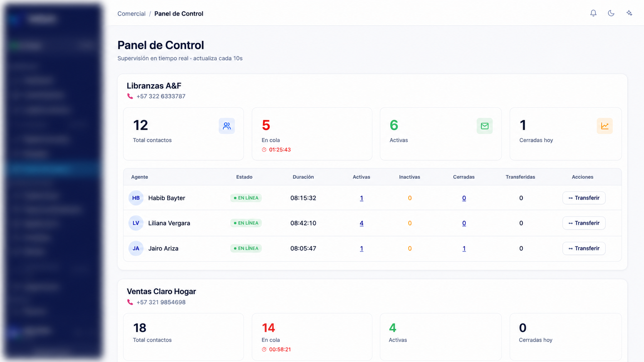Select the Activas column header
Screen dimensions: 644x362
click(361, 177)
